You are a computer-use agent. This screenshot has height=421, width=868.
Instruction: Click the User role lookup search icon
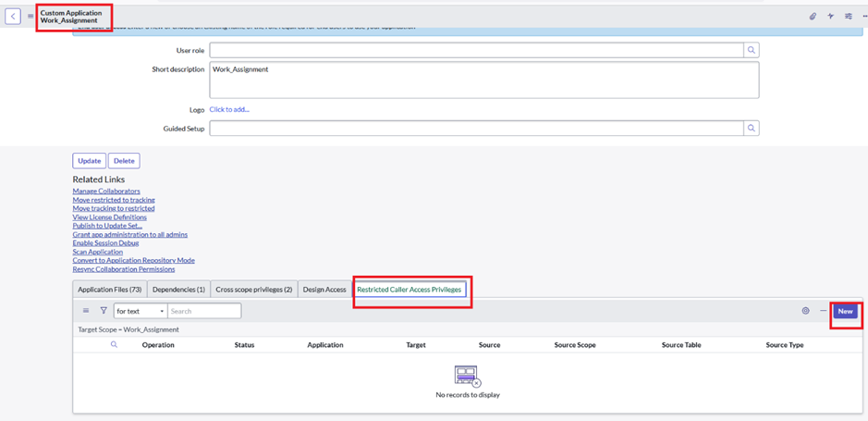coord(752,50)
